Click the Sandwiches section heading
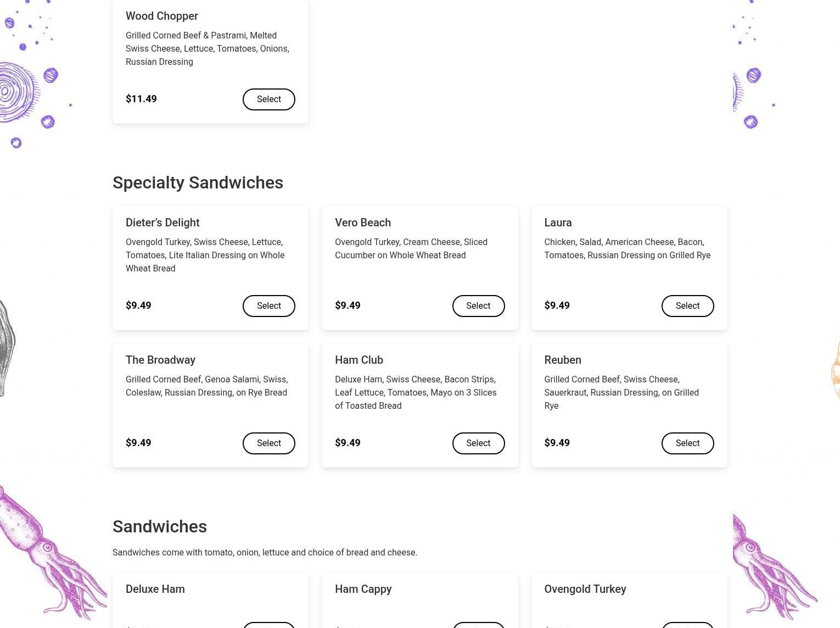Image resolution: width=840 pixels, height=628 pixels. pos(160,526)
